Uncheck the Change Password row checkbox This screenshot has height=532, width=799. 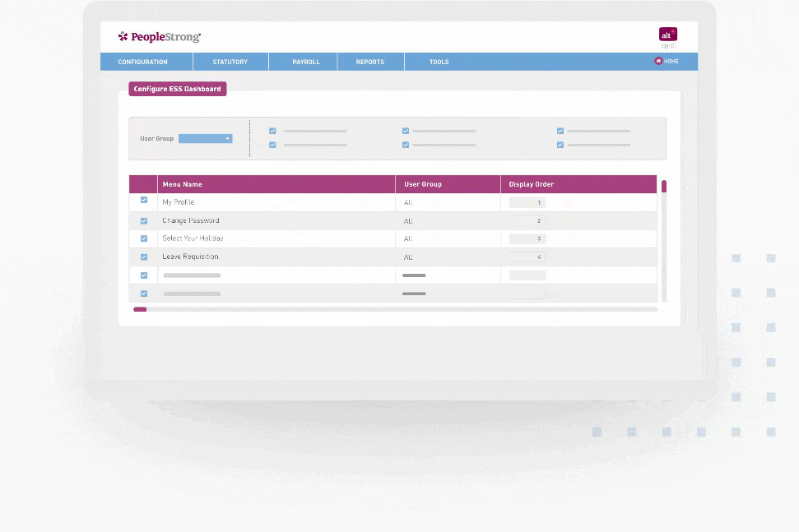tap(144, 220)
